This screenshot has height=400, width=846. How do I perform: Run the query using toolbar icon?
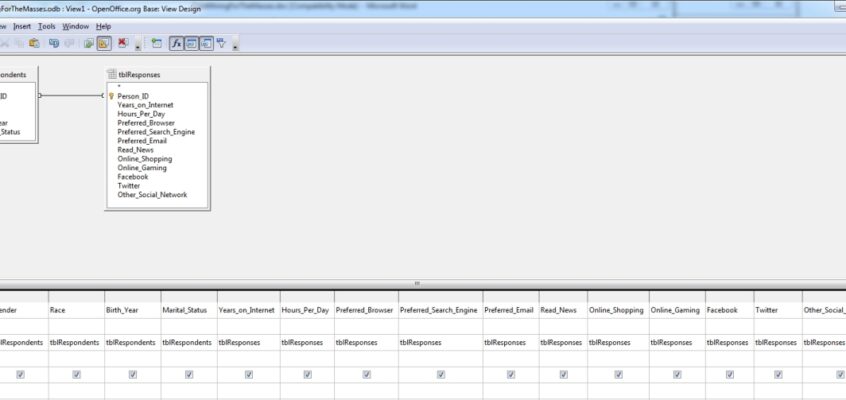(x=89, y=44)
